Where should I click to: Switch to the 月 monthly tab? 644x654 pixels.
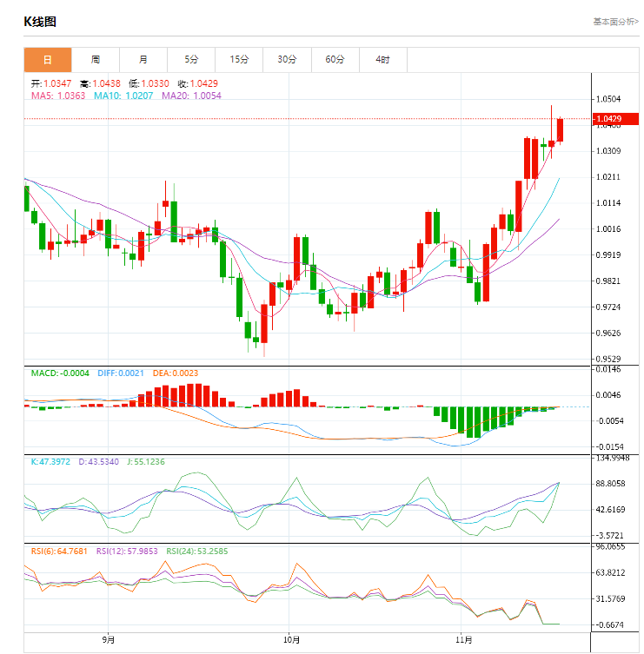click(x=143, y=60)
